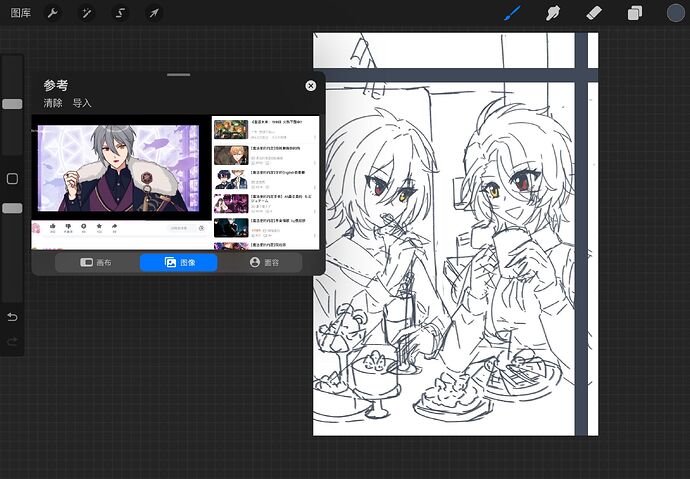Open the Adjustments magic wand menu

click(86, 13)
